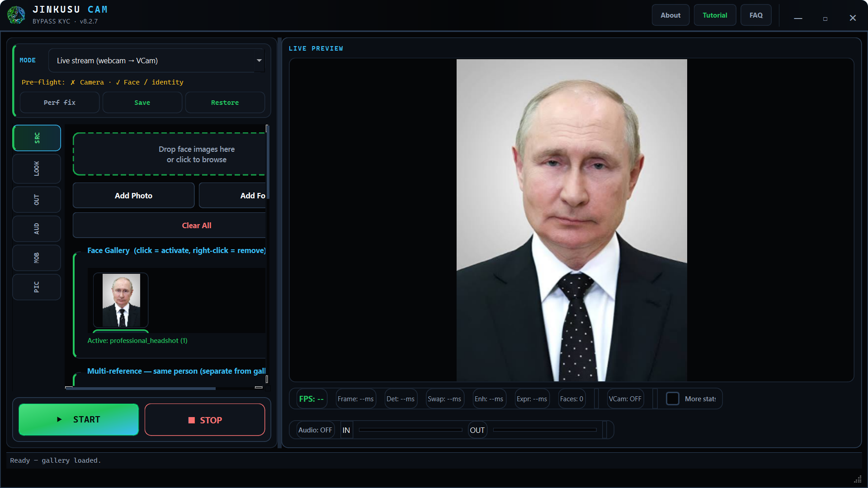Click the Ready — gallery loaded status text

tap(56, 460)
